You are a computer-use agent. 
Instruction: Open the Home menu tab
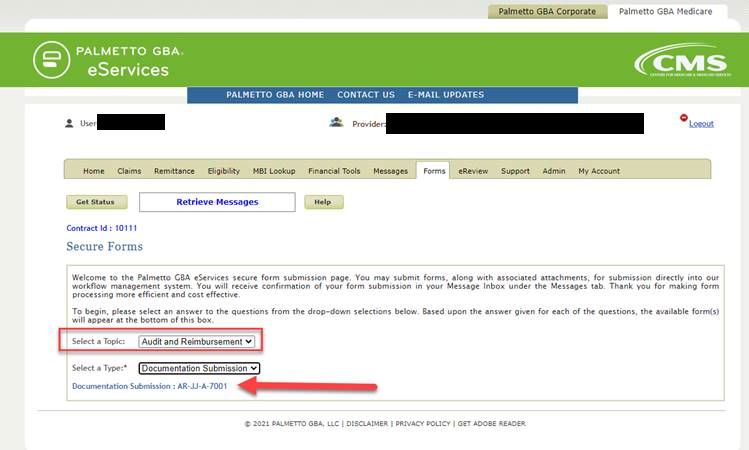click(x=94, y=171)
